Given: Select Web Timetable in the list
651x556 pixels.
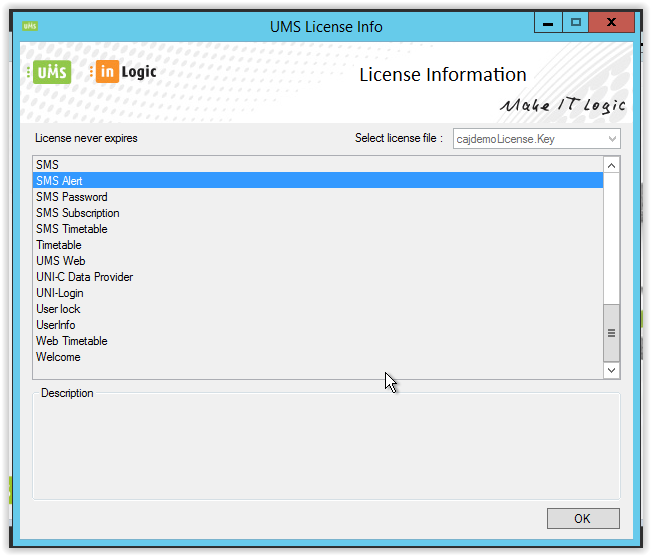Looking at the screenshot, I should (x=71, y=341).
